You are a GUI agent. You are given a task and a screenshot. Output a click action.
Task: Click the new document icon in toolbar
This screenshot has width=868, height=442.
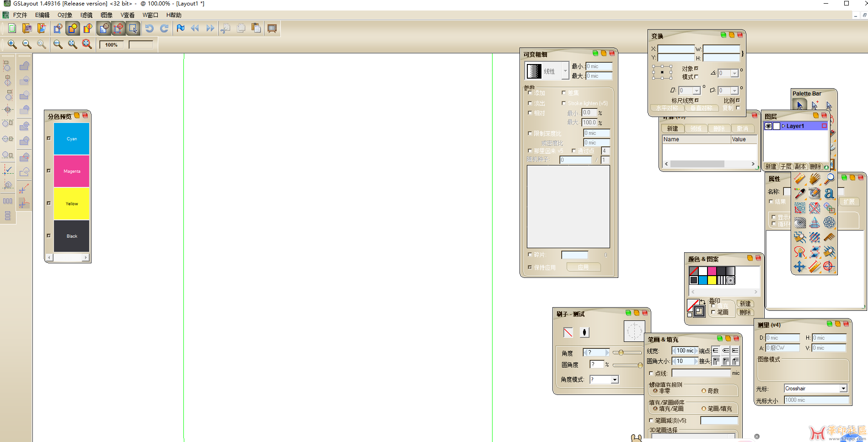coord(12,28)
